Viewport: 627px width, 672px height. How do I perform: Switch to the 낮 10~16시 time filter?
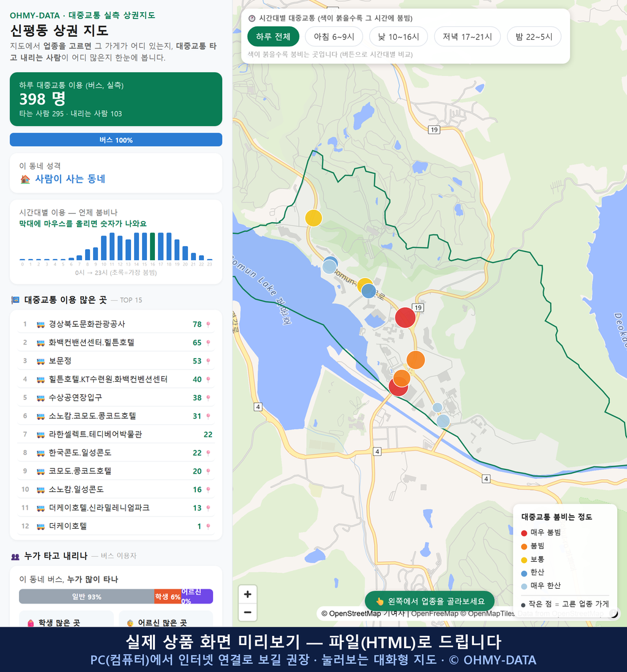tap(399, 37)
